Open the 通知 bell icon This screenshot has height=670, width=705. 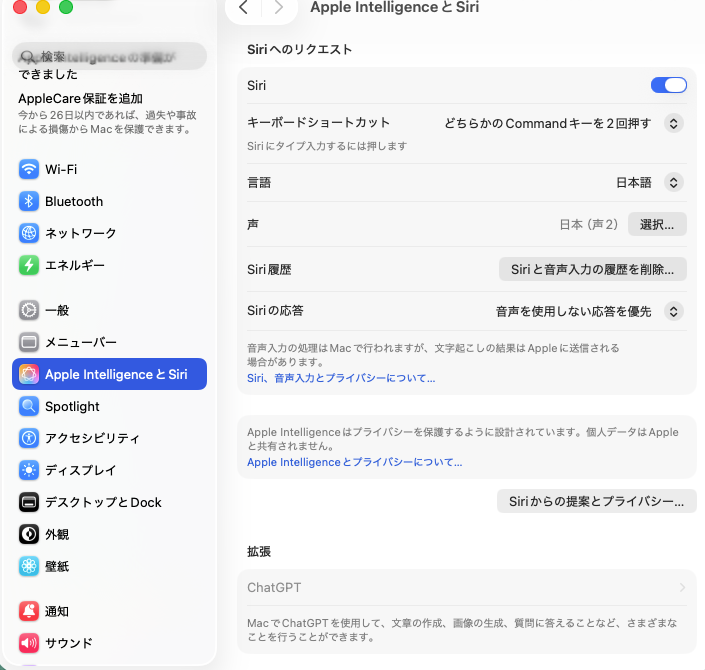click(29, 611)
